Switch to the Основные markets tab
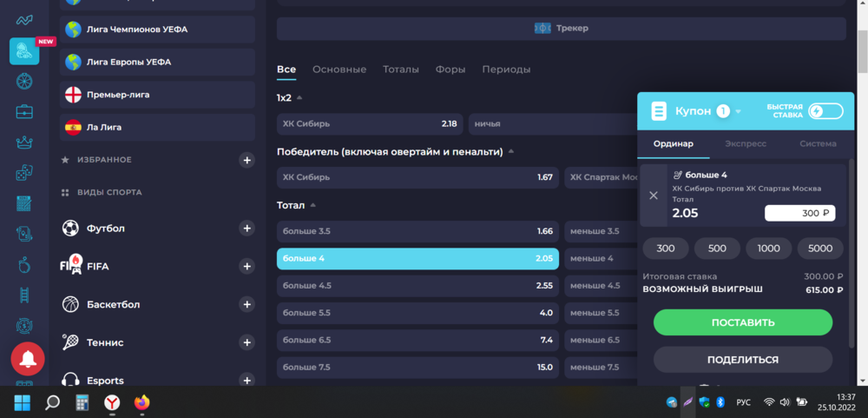 coord(339,70)
